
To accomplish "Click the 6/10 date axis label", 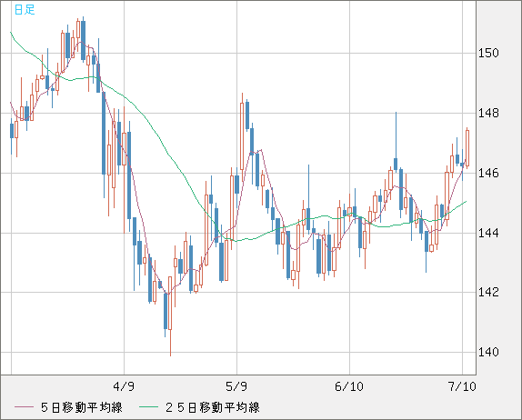I will point(349,386).
